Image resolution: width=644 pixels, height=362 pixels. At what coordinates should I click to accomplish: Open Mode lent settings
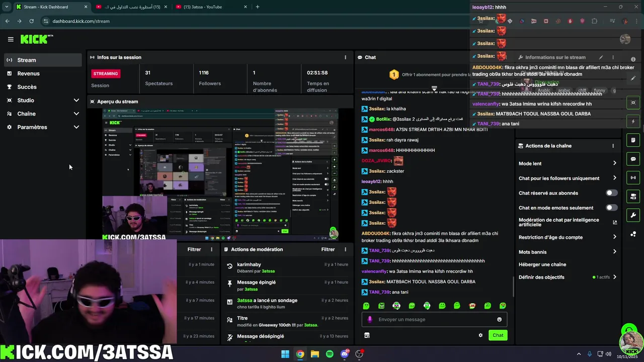point(568,163)
